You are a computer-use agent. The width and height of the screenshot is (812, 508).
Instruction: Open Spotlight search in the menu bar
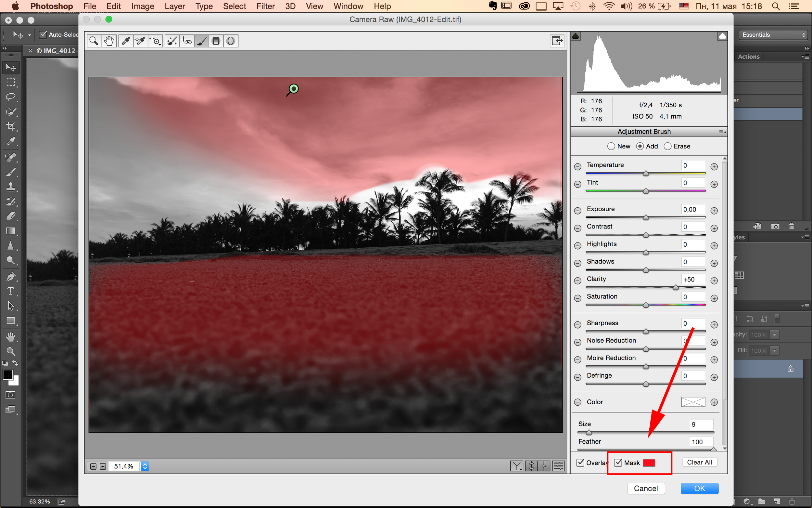[x=775, y=6]
